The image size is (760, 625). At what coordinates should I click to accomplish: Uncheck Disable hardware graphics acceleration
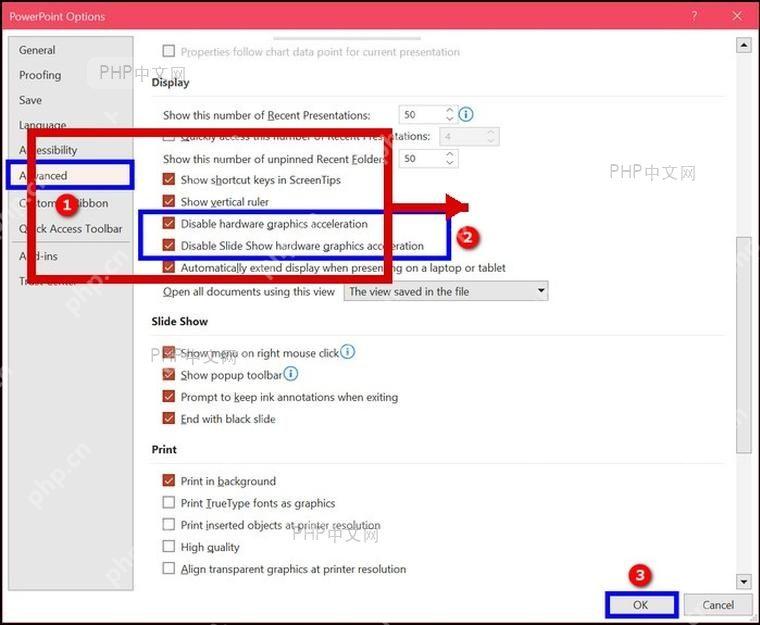(x=169, y=223)
